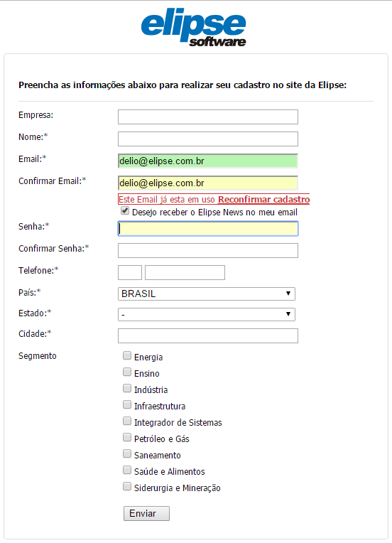This screenshot has width=392, height=543.
Task: Select the Saneamento checkbox
Action: (127, 453)
